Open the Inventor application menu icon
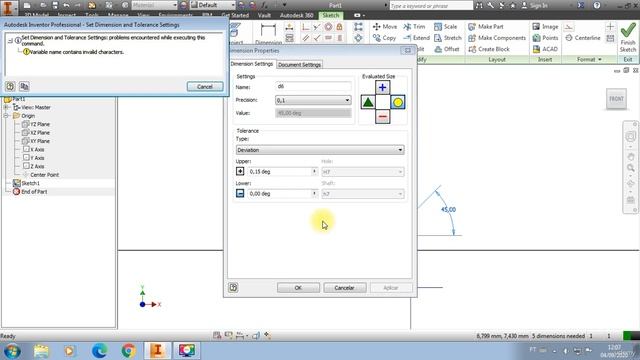This screenshot has height=360, width=640. point(8,7)
